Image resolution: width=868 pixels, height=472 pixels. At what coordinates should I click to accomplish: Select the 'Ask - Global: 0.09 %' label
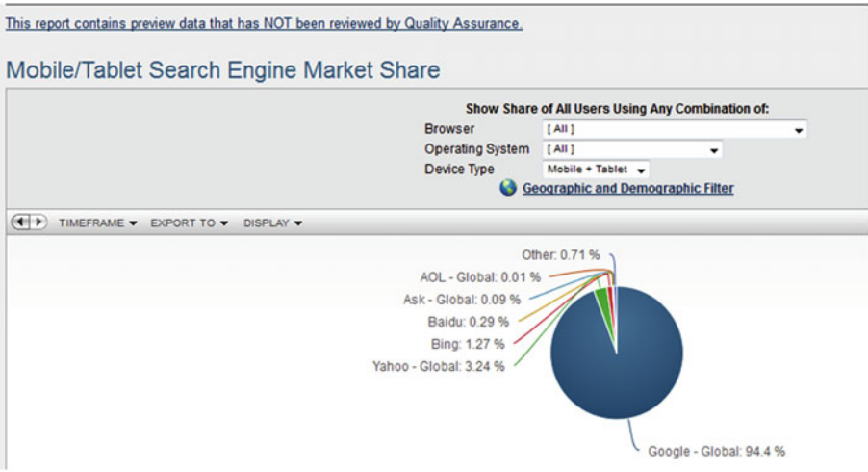pyautogui.click(x=462, y=300)
